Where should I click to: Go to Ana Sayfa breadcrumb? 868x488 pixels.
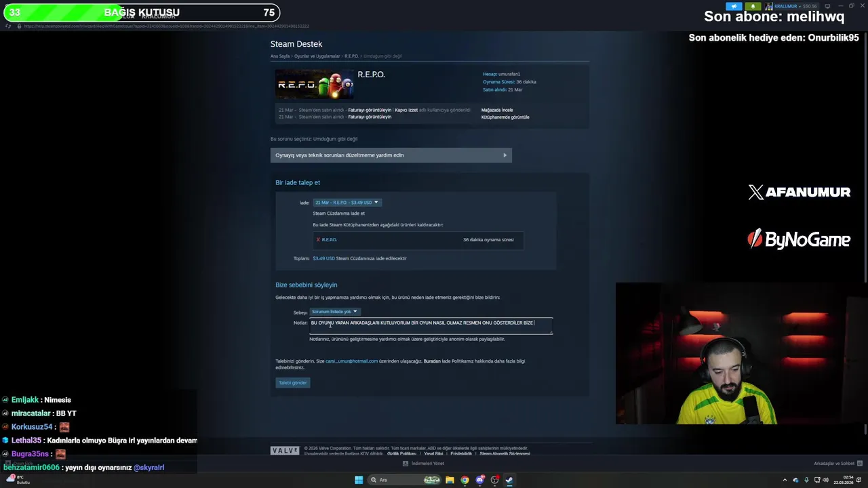[x=280, y=56]
